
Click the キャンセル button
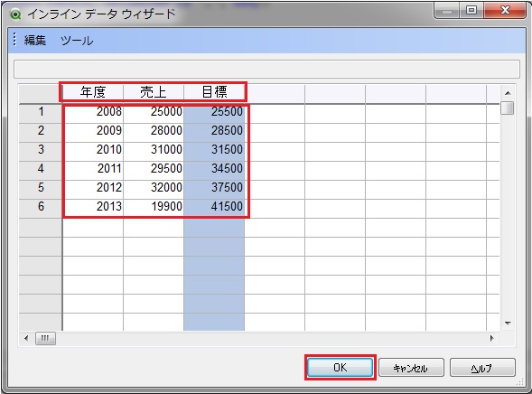(x=411, y=368)
